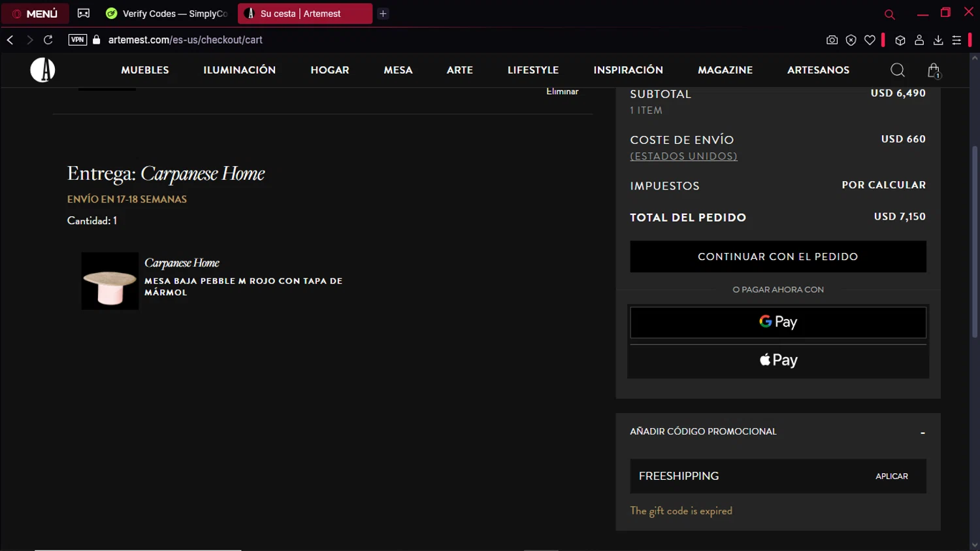The height and width of the screenshot is (551, 980).
Task: Go back to the previous page
Action: (x=10, y=40)
